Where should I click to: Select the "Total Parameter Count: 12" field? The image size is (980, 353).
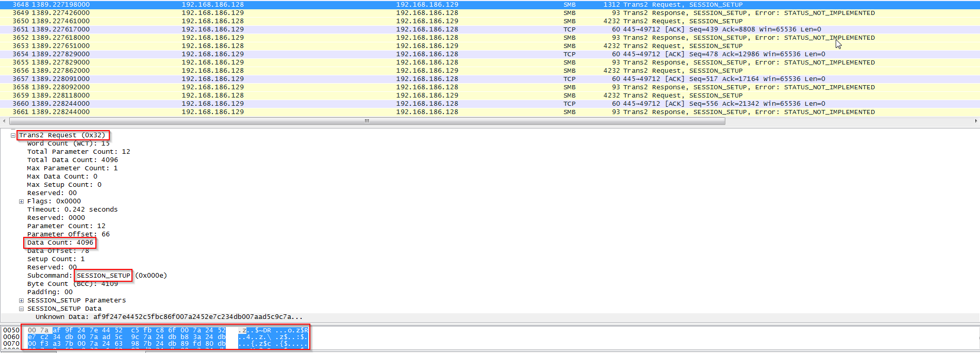[79, 152]
